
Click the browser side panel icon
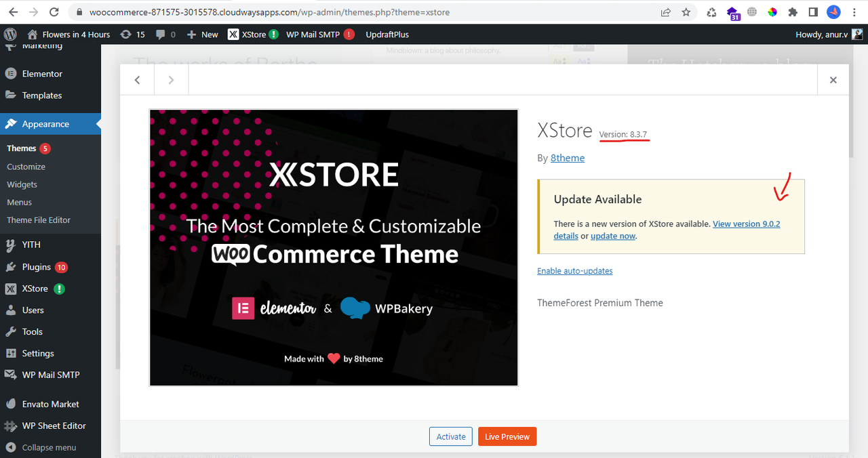(x=813, y=12)
